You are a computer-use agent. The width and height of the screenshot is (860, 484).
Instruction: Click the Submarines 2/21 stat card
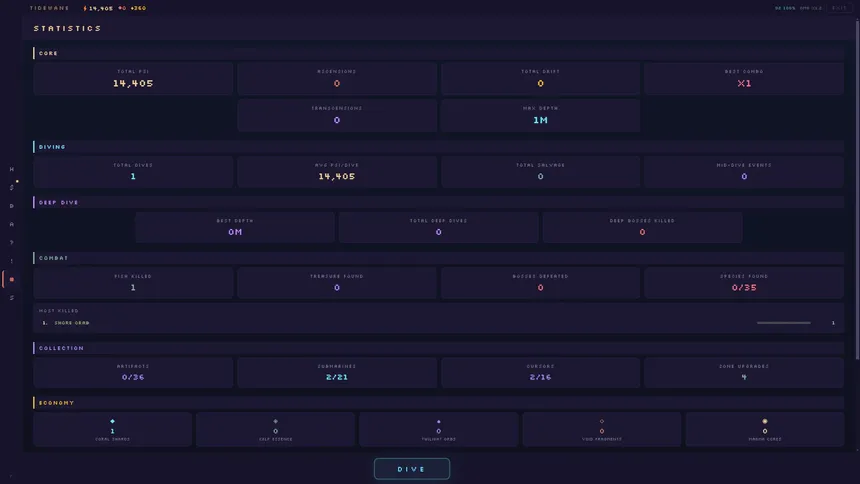[336, 372]
